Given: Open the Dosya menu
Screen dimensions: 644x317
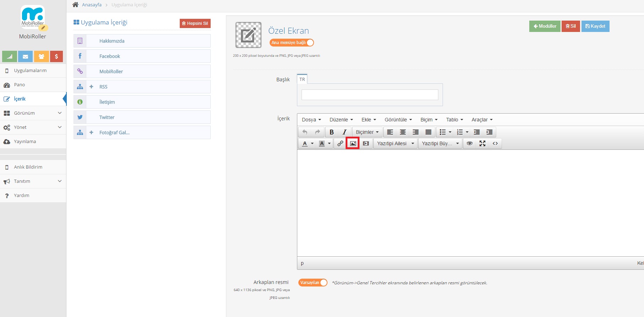Looking at the screenshot, I should click(x=312, y=120).
